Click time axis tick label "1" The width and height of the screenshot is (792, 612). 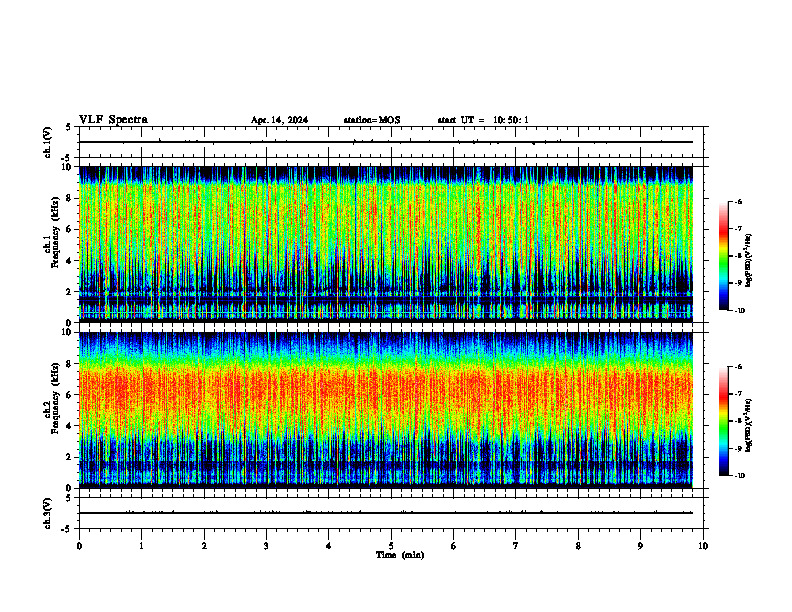(141, 546)
